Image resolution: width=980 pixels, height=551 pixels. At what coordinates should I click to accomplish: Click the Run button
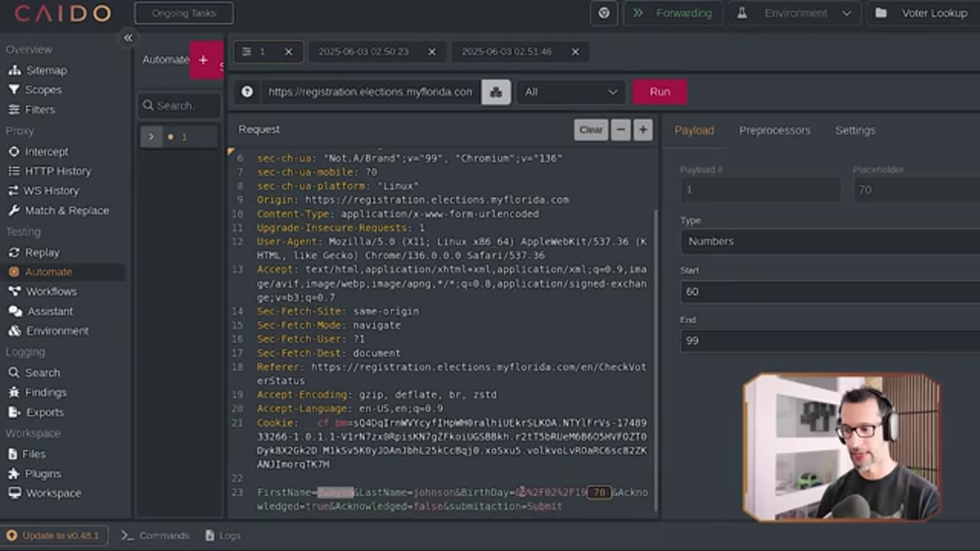[x=660, y=92]
